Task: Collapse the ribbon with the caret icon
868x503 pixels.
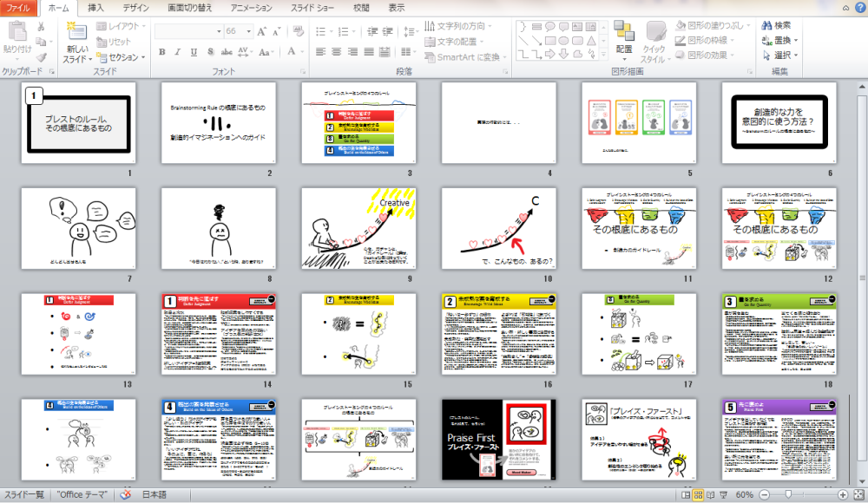Action: tap(845, 8)
